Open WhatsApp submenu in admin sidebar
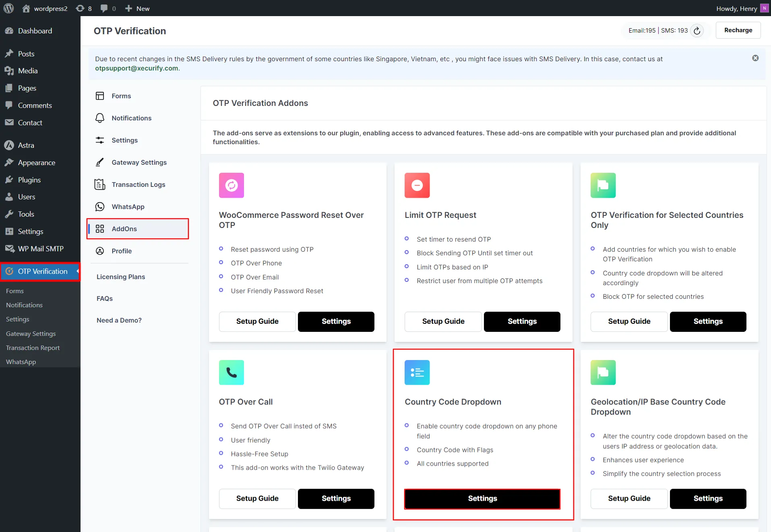This screenshot has width=771, height=532. coord(21,362)
